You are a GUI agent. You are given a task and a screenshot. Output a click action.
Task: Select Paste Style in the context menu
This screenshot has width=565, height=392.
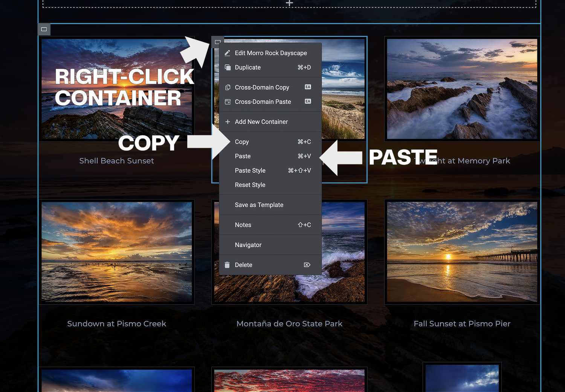250,170
